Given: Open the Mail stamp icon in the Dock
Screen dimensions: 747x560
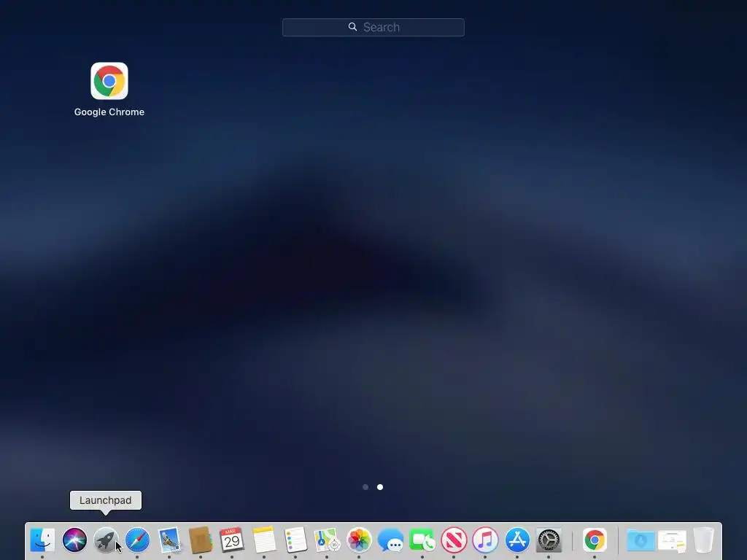Looking at the screenshot, I should click(169, 540).
